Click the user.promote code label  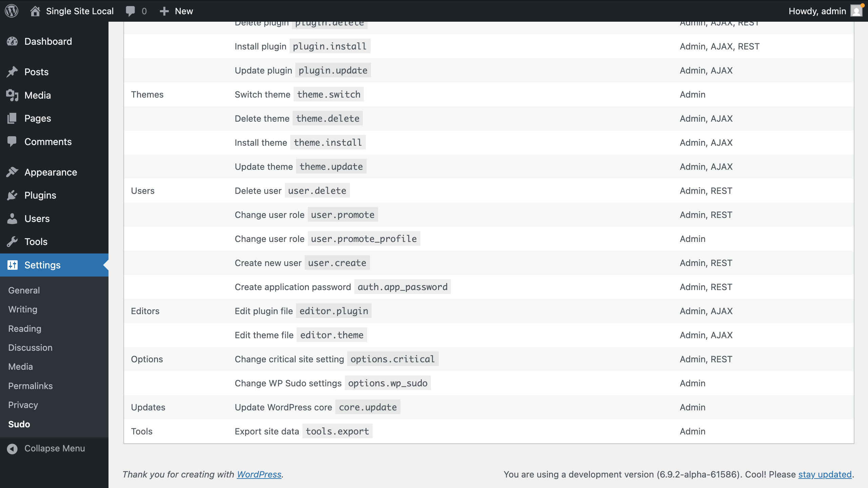click(343, 215)
